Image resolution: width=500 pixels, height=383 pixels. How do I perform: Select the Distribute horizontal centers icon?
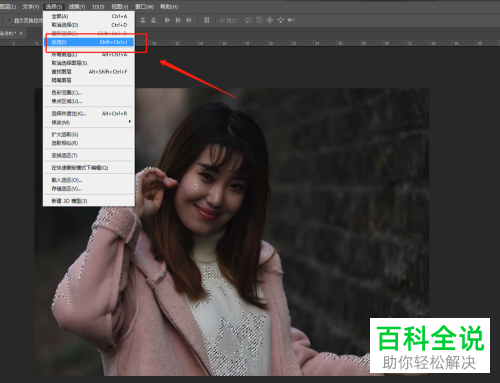(x=178, y=20)
